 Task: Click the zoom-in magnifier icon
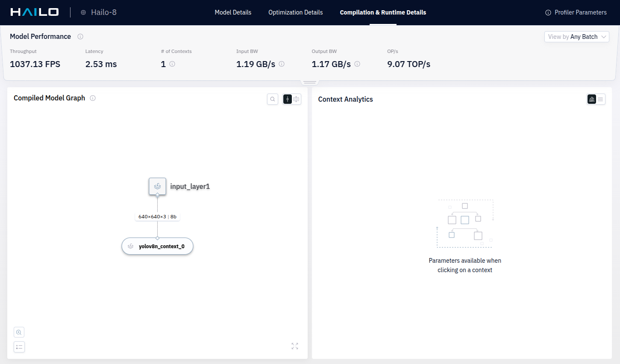[19, 332]
